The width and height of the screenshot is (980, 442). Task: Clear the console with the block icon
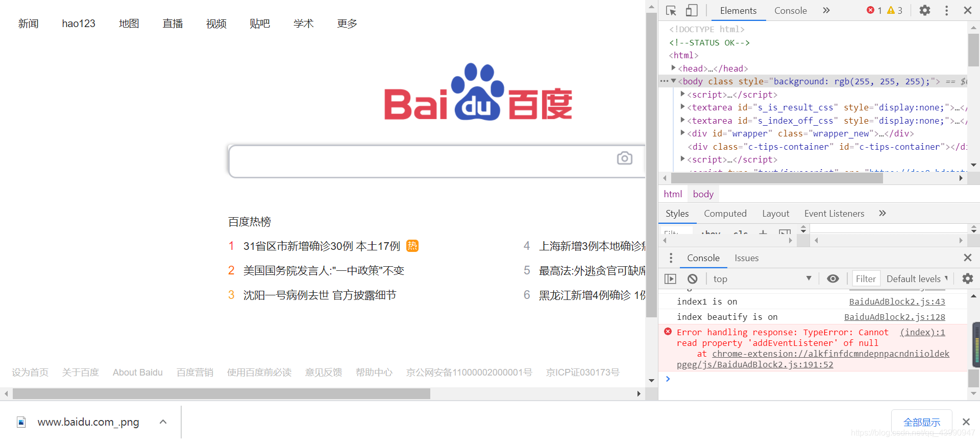pyautogui.click(x=692, y=278)
